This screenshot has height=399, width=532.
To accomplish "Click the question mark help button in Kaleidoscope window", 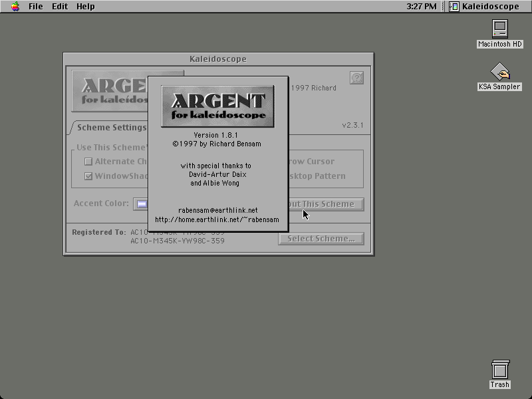I will (356, 78).
